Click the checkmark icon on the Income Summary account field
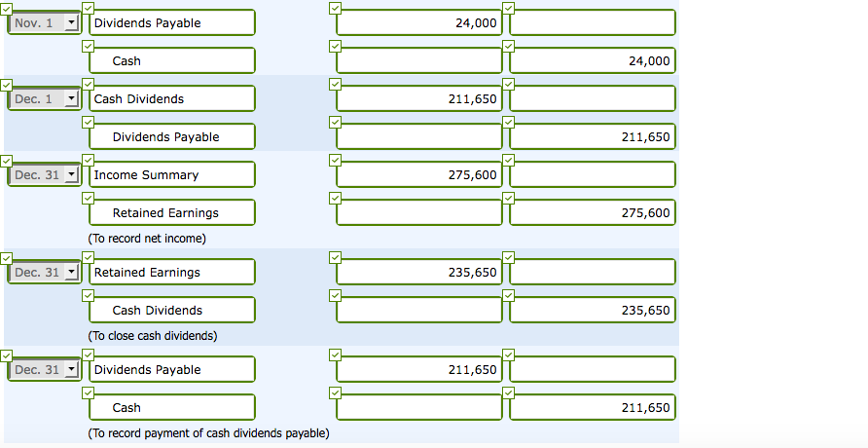 tap(88, 160)
